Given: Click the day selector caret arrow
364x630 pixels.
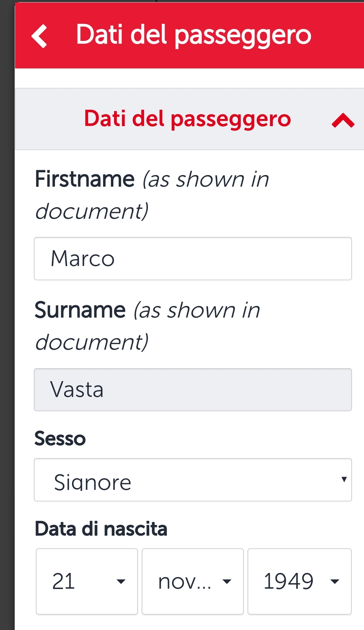Looking at the screenshot, I should 121,581.
